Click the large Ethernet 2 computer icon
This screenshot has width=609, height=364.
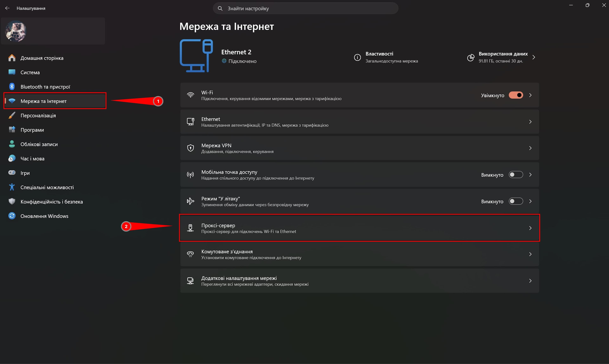coord(196,56)
